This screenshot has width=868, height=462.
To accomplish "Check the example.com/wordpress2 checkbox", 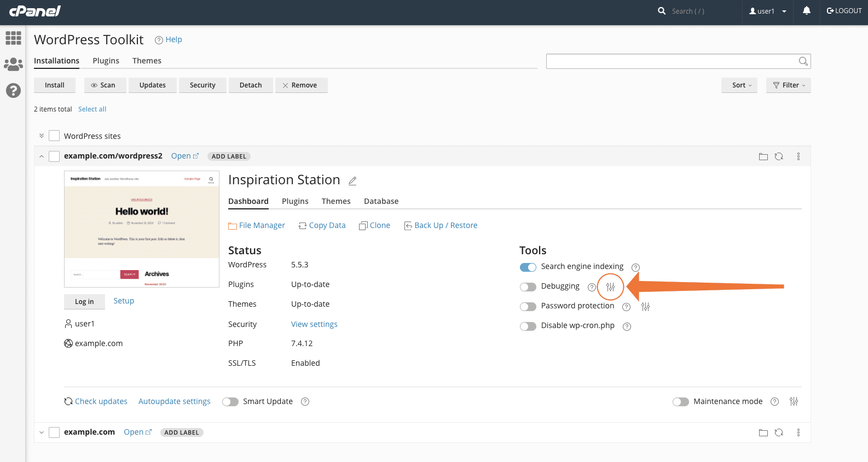I will coord(54,156).
